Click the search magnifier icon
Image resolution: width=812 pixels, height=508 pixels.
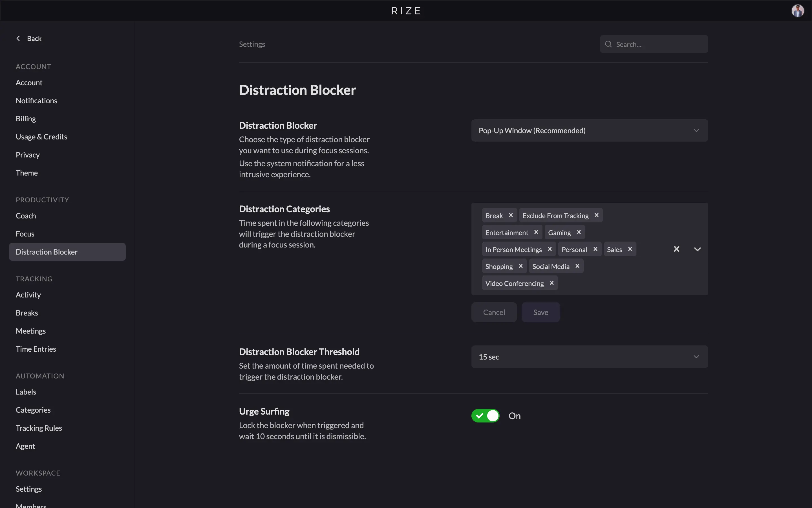coord(608,44)
